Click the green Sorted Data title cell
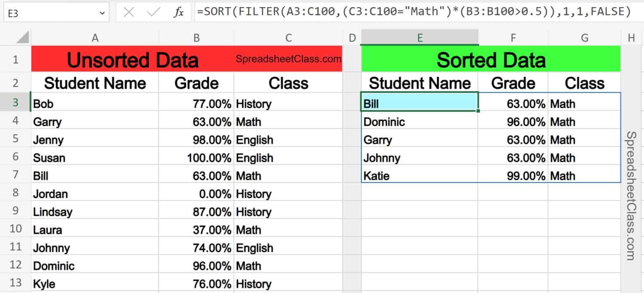 [x=491, y=59]
